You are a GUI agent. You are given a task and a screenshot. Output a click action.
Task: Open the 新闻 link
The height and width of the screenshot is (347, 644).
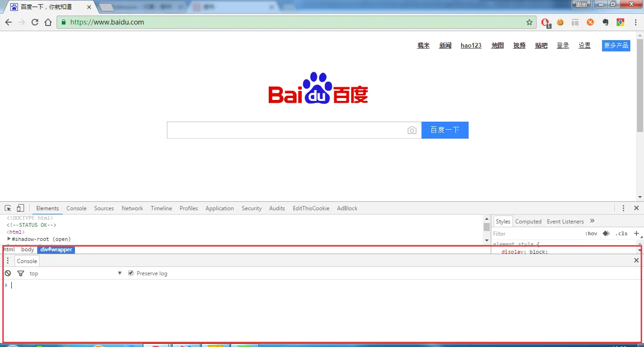(x=445, y=45)
